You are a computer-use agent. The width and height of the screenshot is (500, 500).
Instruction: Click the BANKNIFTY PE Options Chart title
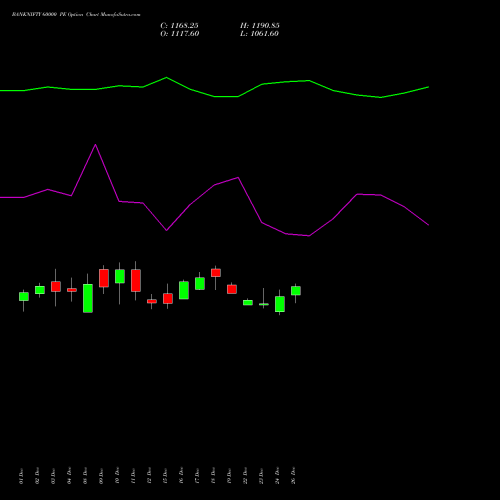click(76, 15)
